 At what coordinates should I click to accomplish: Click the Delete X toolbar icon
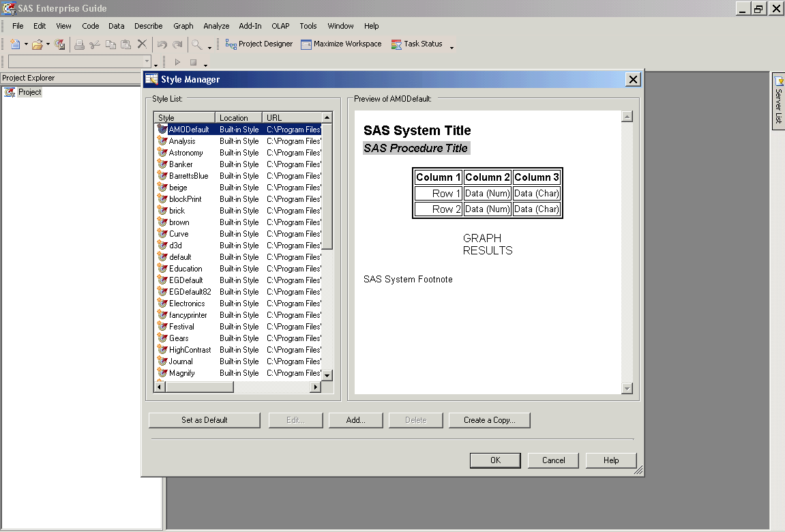(x=142, y=44)
